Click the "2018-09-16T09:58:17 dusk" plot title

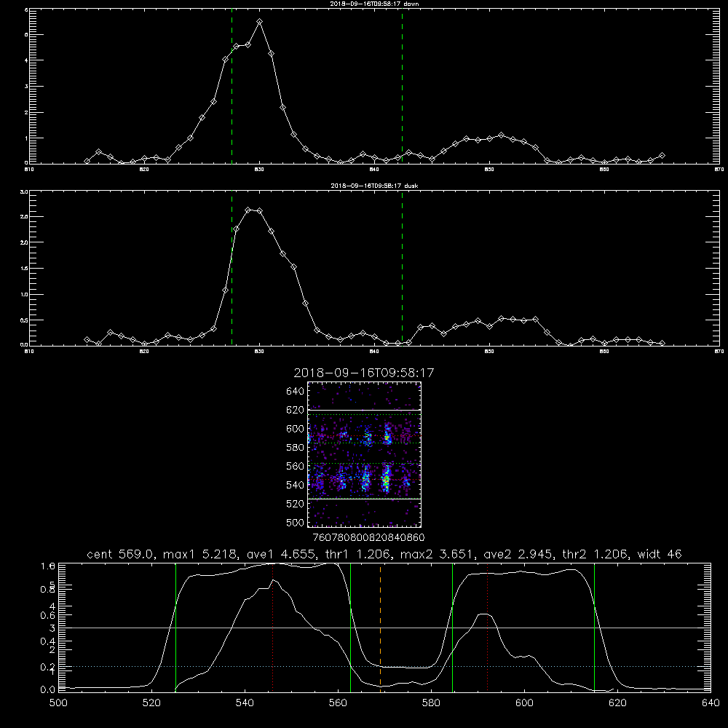click(x=374, y=186)
